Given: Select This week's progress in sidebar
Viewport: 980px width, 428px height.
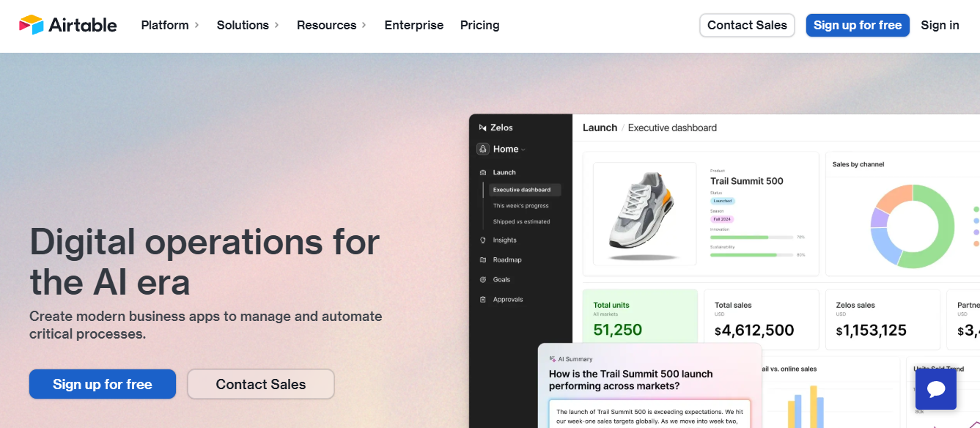Looking at the screenshot, I should point(521,206).
